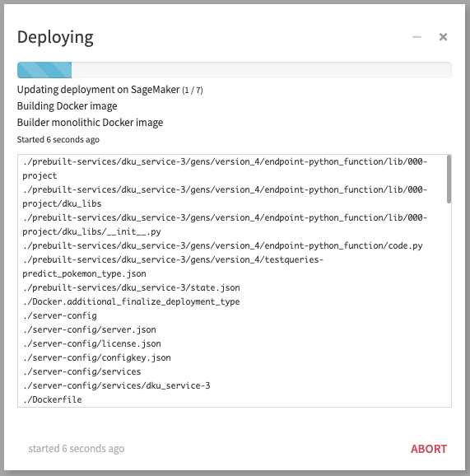Click the 'Deploying' dialog title
The image size is (470, 476).
point(55,38)
